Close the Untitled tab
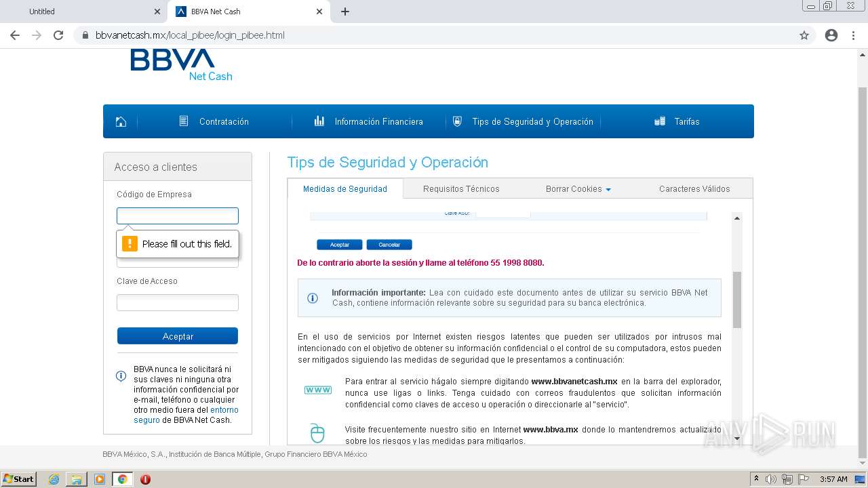The height and width of the screenshot is (488, 868). pos(157,12)
